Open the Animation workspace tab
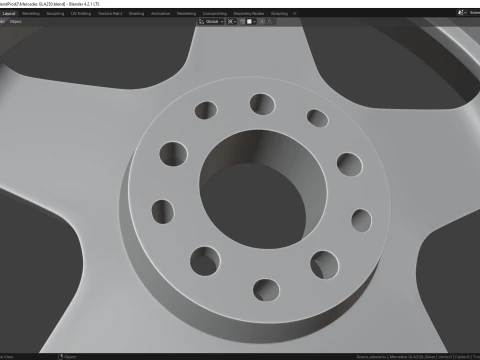 (x=160, y=14)
